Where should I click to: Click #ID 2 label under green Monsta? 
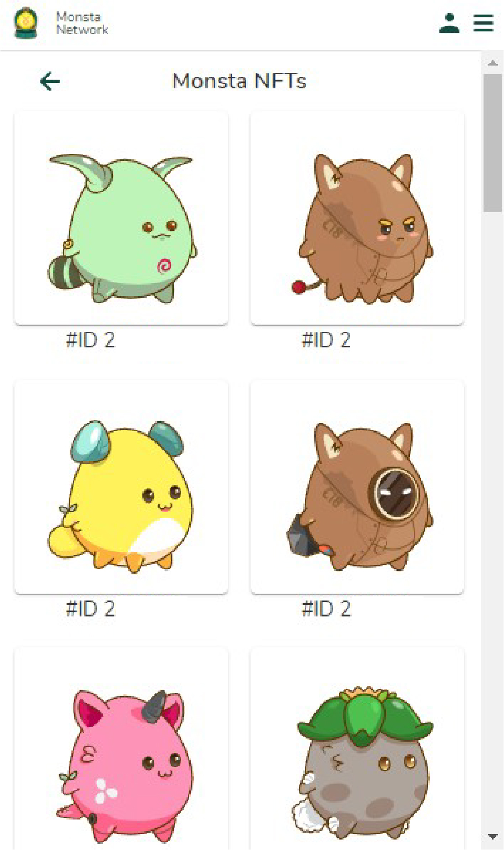click(91, 340)
